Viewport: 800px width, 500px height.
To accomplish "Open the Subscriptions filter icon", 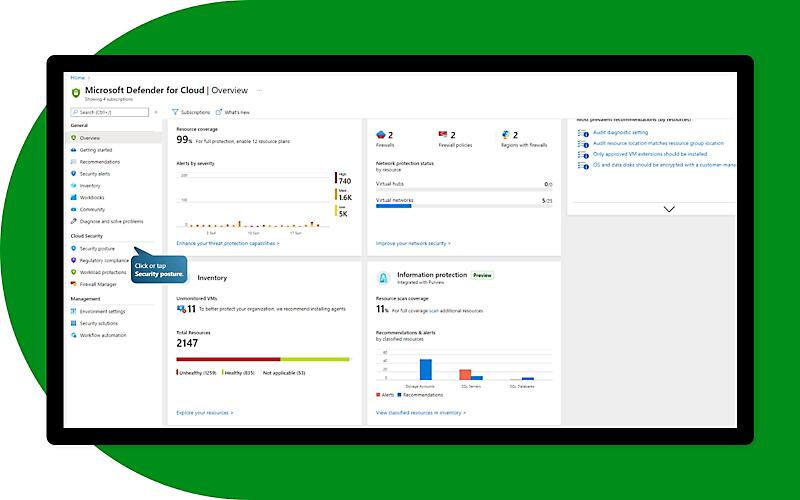I will pyautogui.click(x=176, y=113).
